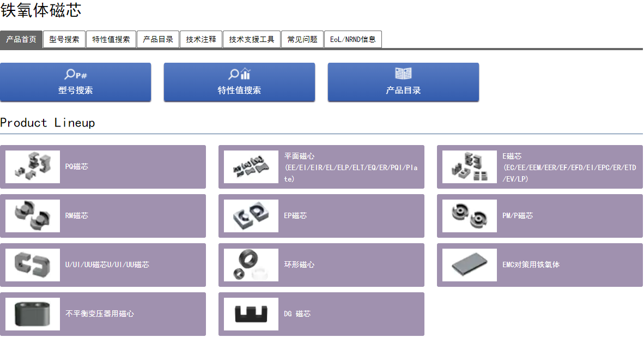
Task: Click the U/UI/UU core product picture
Action: [33, 265]
